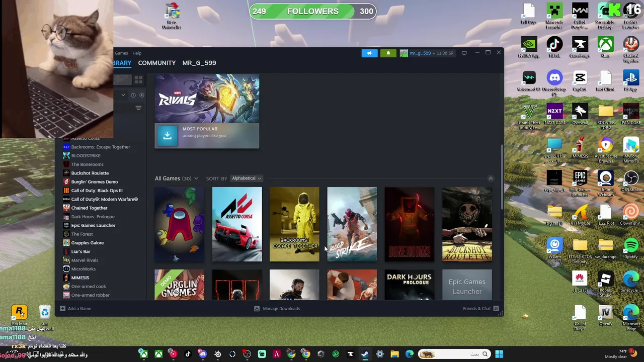
Task: Open the advanced filter options icon
Action: point(138,108)
